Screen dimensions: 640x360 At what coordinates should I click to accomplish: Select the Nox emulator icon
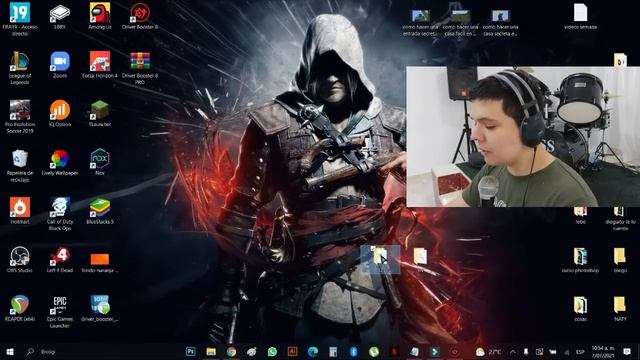pyautogui.click(x=100, y=162)
